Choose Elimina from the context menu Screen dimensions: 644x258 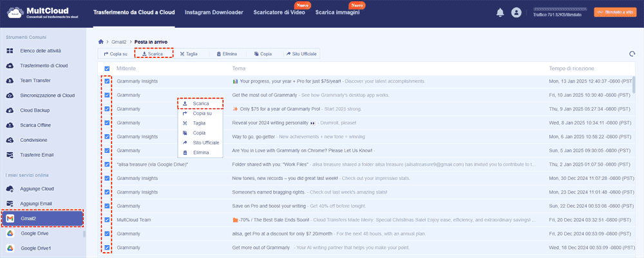(200, 153)
